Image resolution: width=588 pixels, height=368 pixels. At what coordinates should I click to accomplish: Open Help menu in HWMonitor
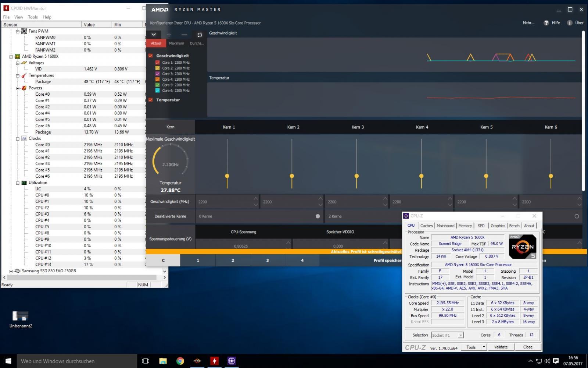pyautogui.click(x=47, y=17)
